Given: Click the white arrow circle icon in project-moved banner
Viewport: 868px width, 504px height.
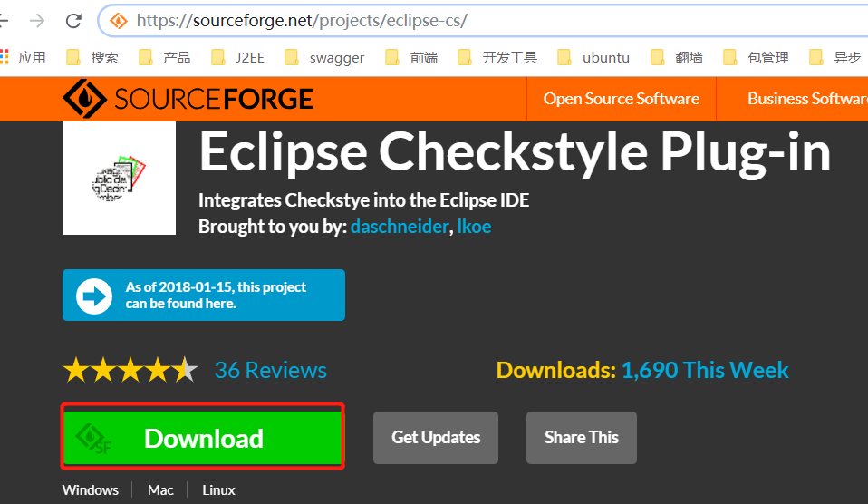Looking at the screenshot, I should point(94,296).
